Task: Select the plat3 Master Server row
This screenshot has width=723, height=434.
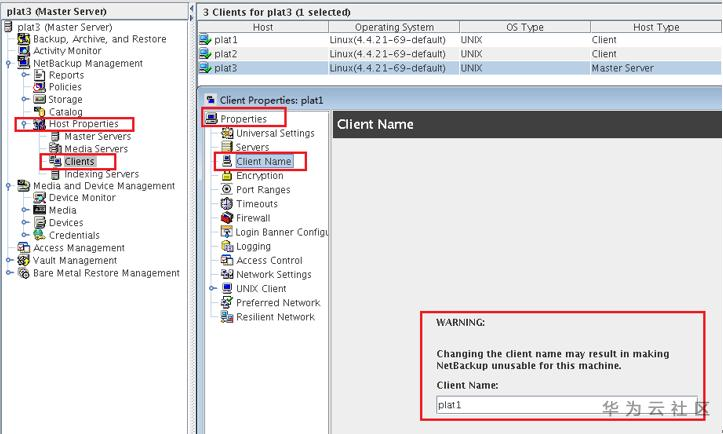Action: [459, 68]
